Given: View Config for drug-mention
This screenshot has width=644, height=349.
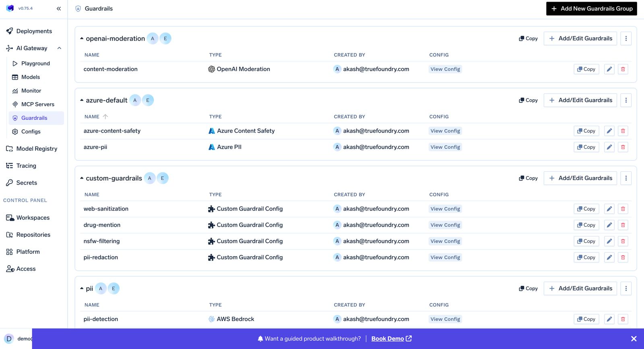Looking at the screenshot, I should 445,225.
